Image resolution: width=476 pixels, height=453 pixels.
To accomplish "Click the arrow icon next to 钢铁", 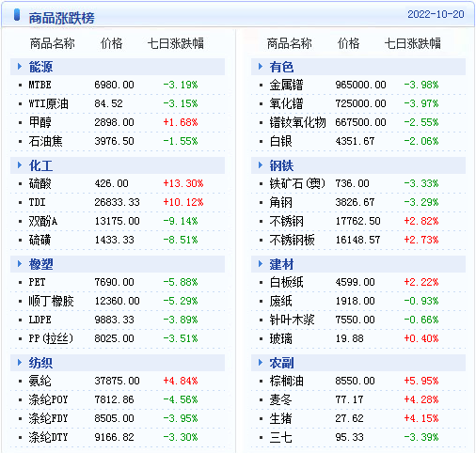I will (x=261, y=165).
